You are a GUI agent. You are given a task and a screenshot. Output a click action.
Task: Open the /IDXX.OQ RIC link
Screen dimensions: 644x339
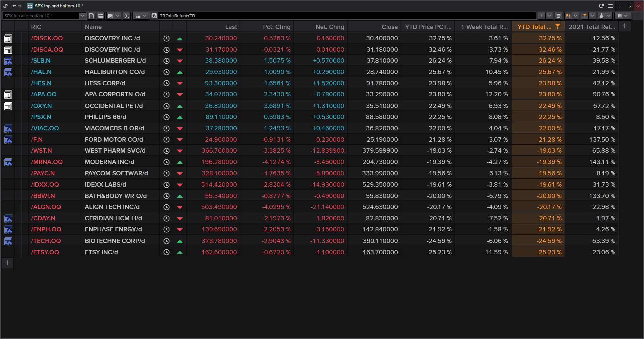(x=45, y=184)
